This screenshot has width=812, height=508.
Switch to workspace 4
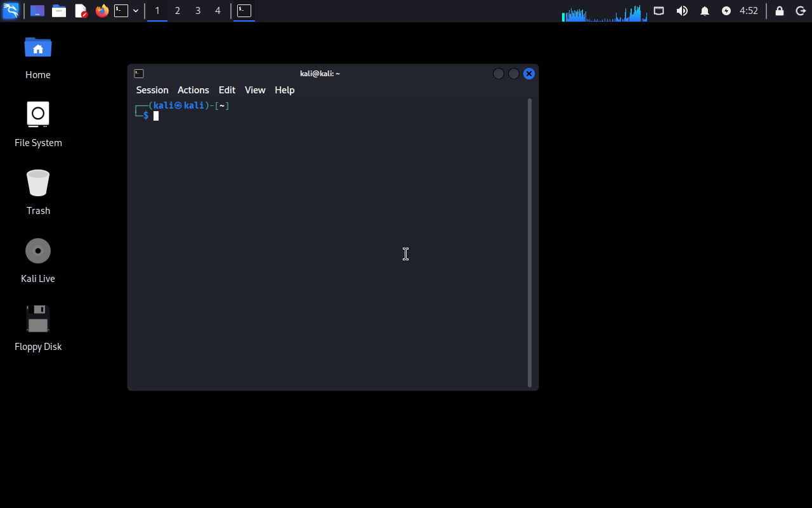click(218, 11)
